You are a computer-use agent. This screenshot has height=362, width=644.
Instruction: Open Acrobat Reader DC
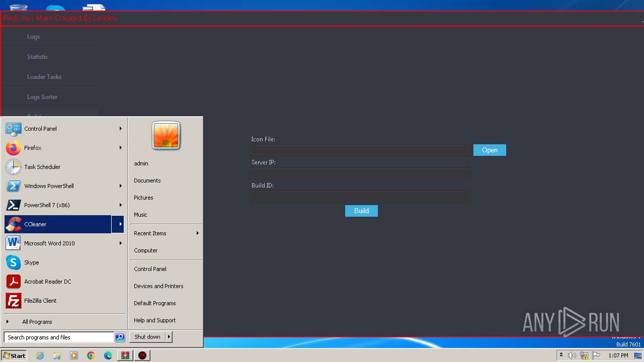pyautogui.click(x=13, y=282)
